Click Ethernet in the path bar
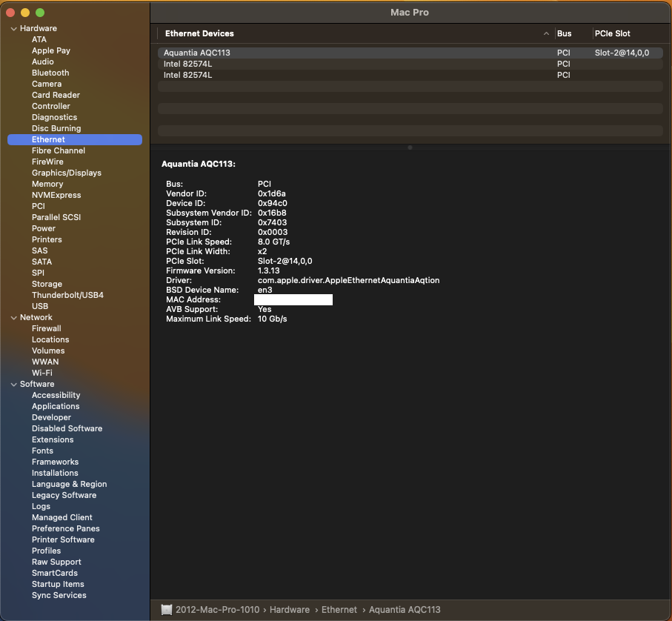 pyautogui.click(x=339, y=610)
